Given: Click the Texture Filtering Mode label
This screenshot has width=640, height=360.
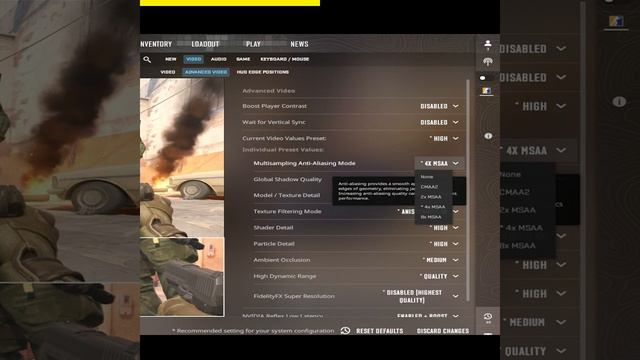Looking at the screenshot, I should [287, 211].
